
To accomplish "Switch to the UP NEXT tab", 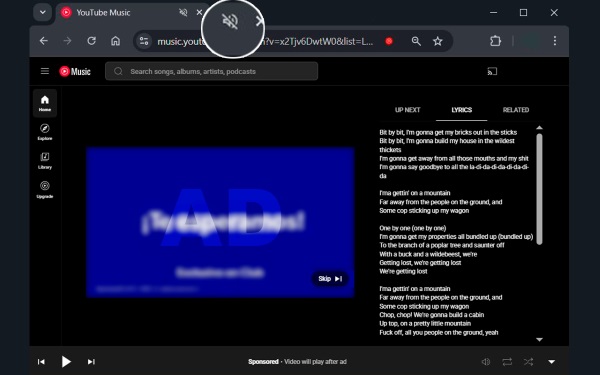I will tap(408, 110).
